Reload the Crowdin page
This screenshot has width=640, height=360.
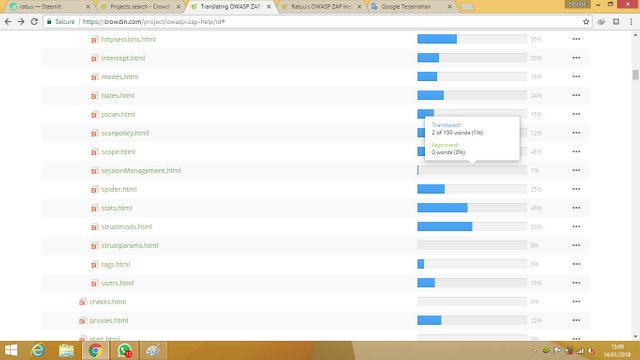pyautogui.click(x=34, y=22)
